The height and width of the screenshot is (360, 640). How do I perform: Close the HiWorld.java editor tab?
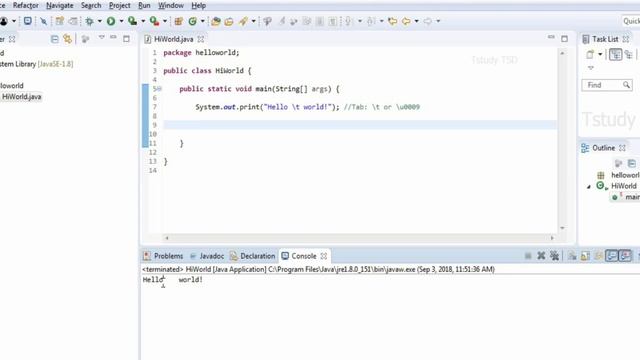point(200,39)
